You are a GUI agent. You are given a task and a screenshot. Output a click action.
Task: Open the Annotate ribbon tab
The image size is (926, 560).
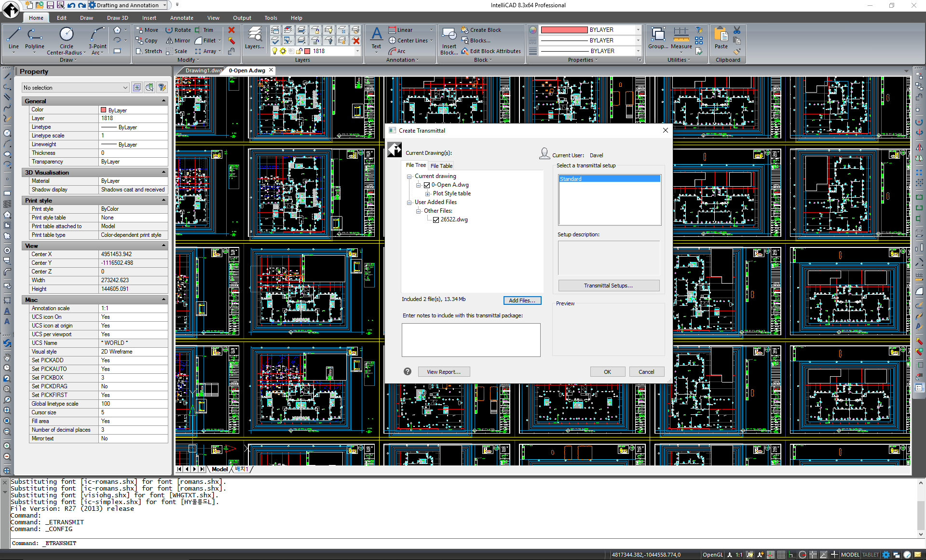coord(181,17)
